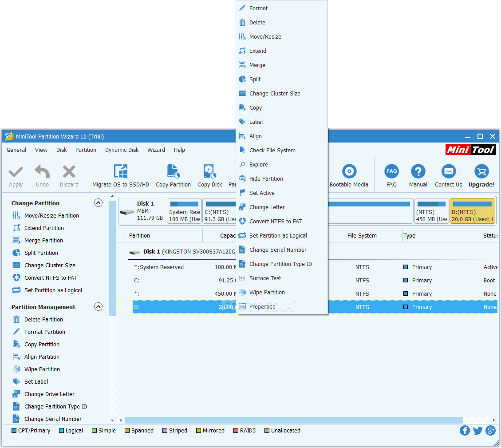Select Check File System menu entry
This screenshot has width=501, height=448.
(282, 150)
